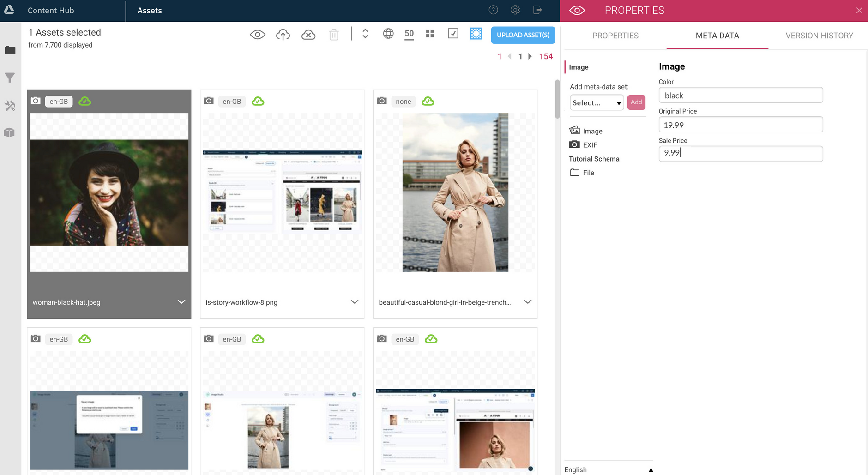
Task: Open the help question mark icon
Action: pos(493,10)
